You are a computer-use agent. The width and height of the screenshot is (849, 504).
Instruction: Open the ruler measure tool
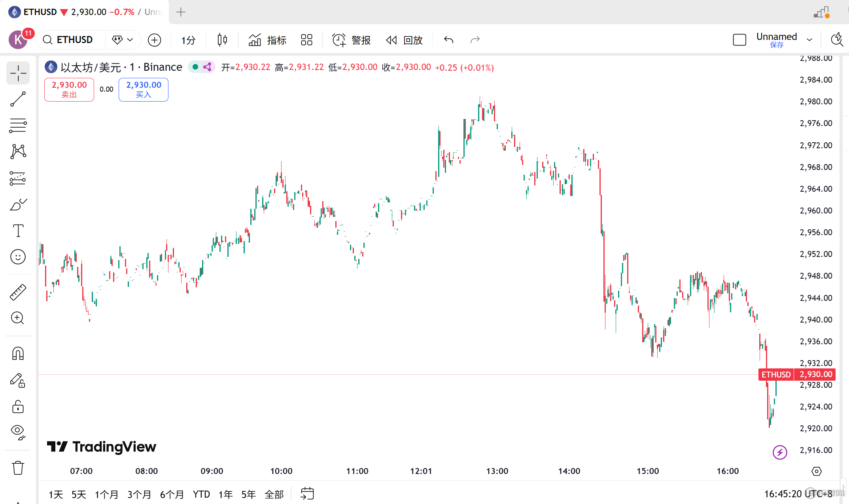pos(18,292)
